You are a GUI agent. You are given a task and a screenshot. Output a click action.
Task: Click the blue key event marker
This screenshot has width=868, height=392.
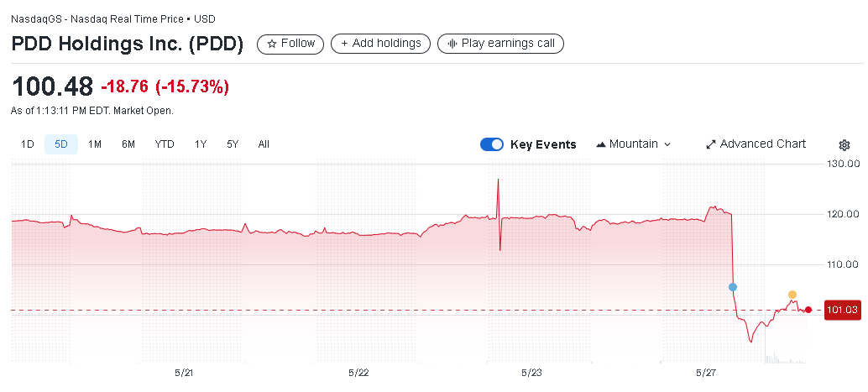tap(733, 287)
